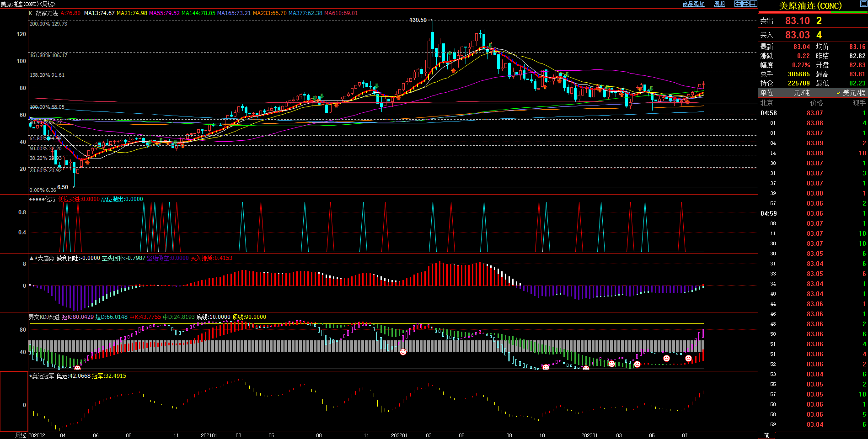Click the 单位 unit label

pyautogui.click(x=766, y=93)
